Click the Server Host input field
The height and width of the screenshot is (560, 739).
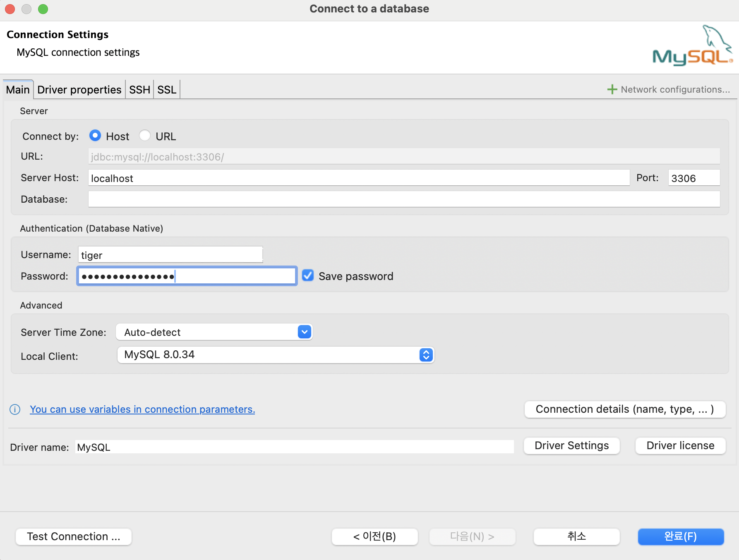tap(359, 178)
